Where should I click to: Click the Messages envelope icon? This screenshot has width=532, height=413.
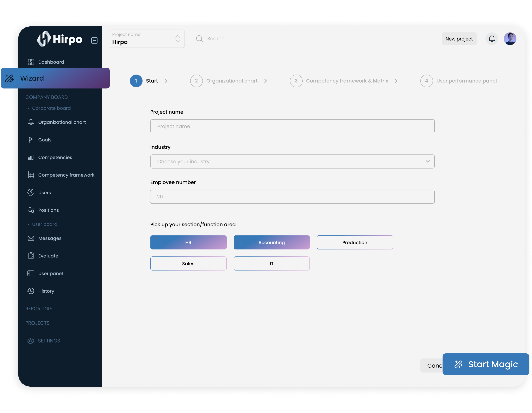tap(31, 238)
